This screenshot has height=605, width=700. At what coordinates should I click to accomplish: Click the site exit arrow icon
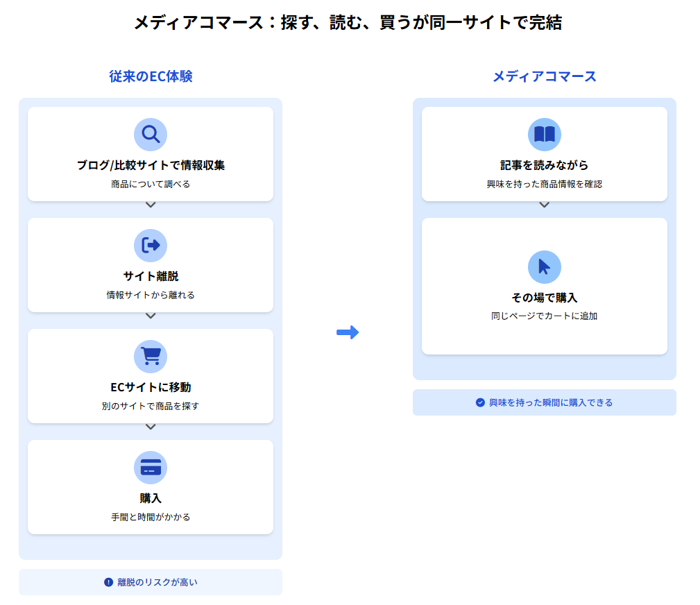click(151, 245)
